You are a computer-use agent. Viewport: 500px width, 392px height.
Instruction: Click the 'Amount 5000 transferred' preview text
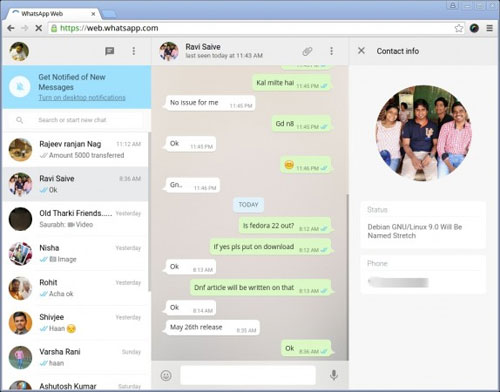(87, 155)
